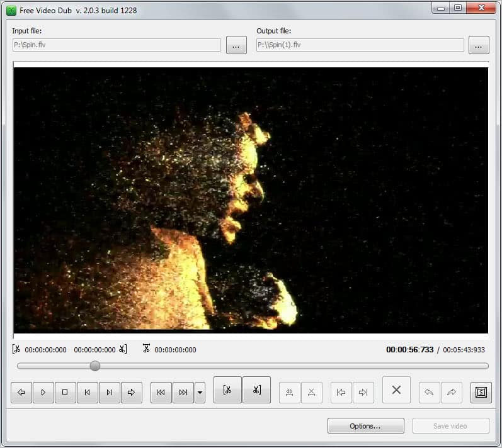The width and height of the screenshot is (502, 448).
Task: Click the selection start scissors label icon
Action: [16, 349]
